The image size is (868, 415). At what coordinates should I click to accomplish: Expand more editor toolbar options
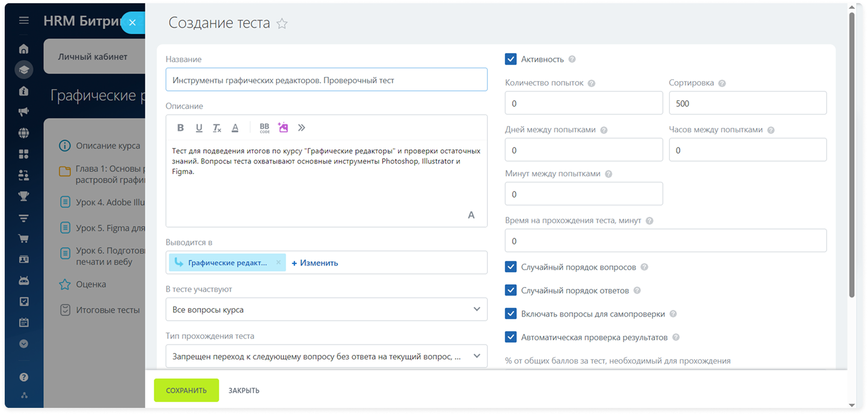(x=302, y=128)
